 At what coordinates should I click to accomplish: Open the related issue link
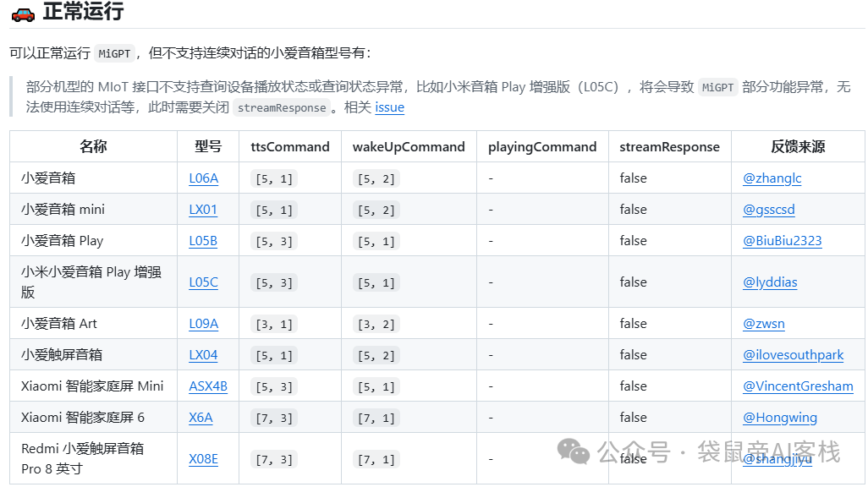(390, 107)
